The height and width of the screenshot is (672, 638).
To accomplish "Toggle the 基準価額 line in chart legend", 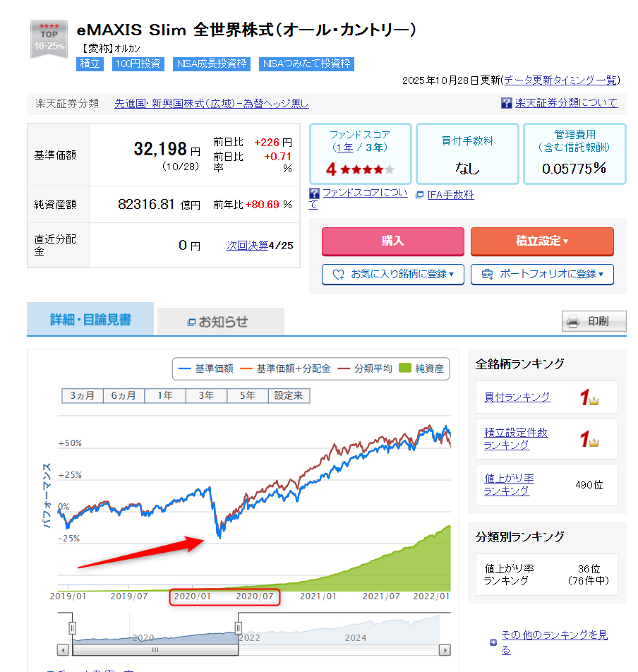I will point(205,368).
